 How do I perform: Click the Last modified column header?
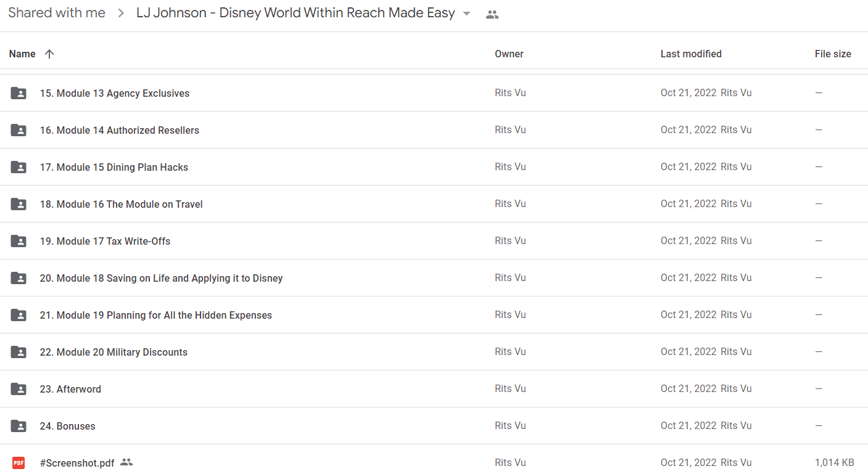click(x=691, y=54)
